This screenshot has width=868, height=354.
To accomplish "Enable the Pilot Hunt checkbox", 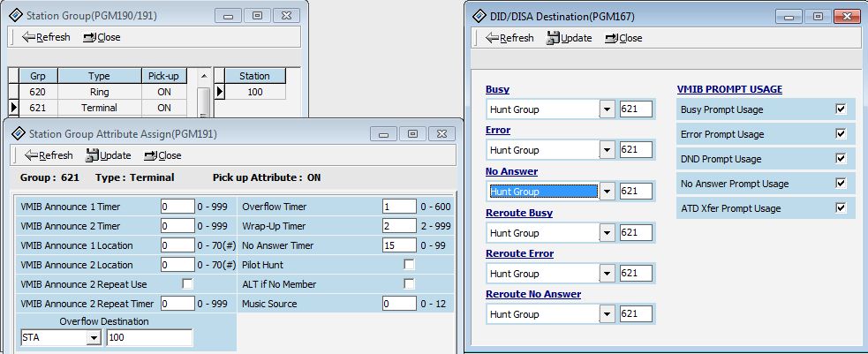I will (409, 265).
